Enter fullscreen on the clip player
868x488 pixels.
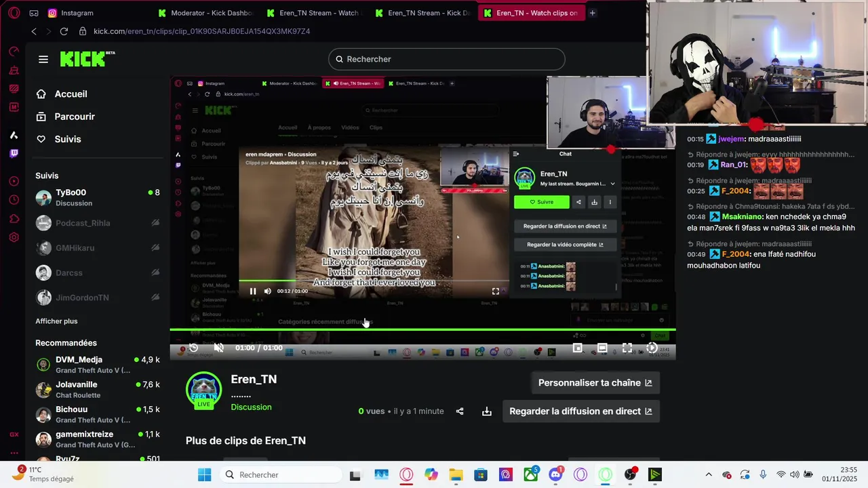pyautogui.click(x=627, y=348)
